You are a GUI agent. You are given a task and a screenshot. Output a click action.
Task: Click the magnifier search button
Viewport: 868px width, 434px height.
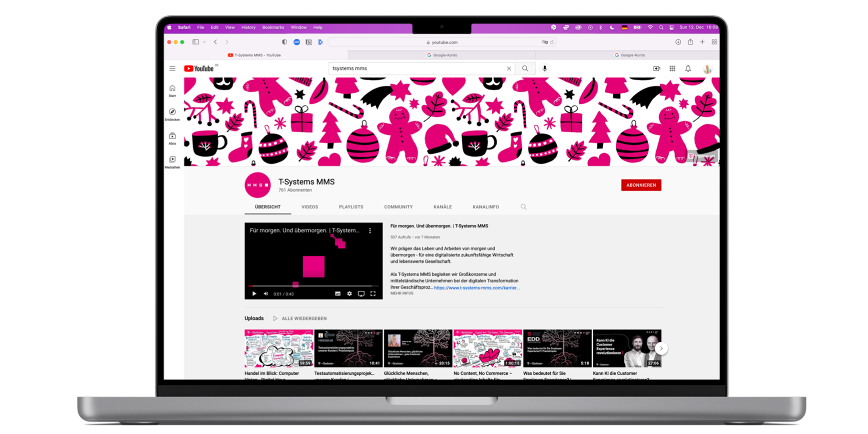click(525, 69)
